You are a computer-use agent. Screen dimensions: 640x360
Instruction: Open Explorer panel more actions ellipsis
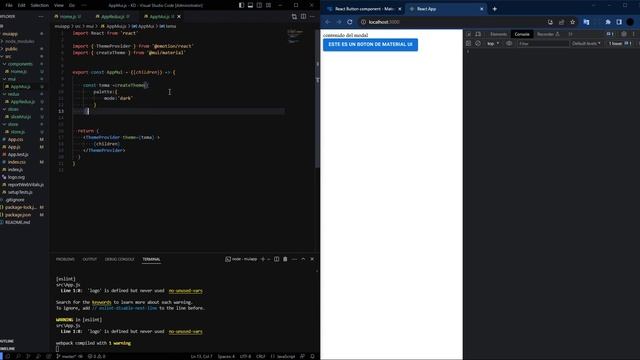(41, 17)
